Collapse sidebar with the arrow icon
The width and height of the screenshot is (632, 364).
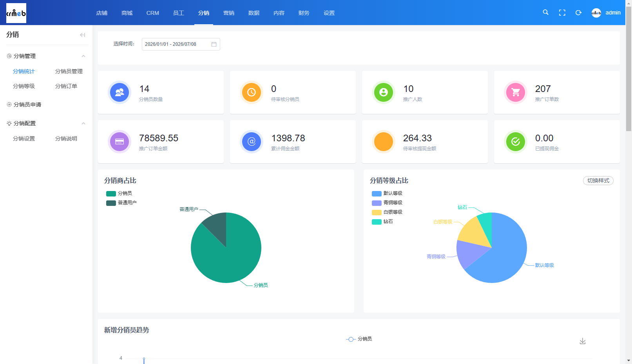tap(82, 35)
